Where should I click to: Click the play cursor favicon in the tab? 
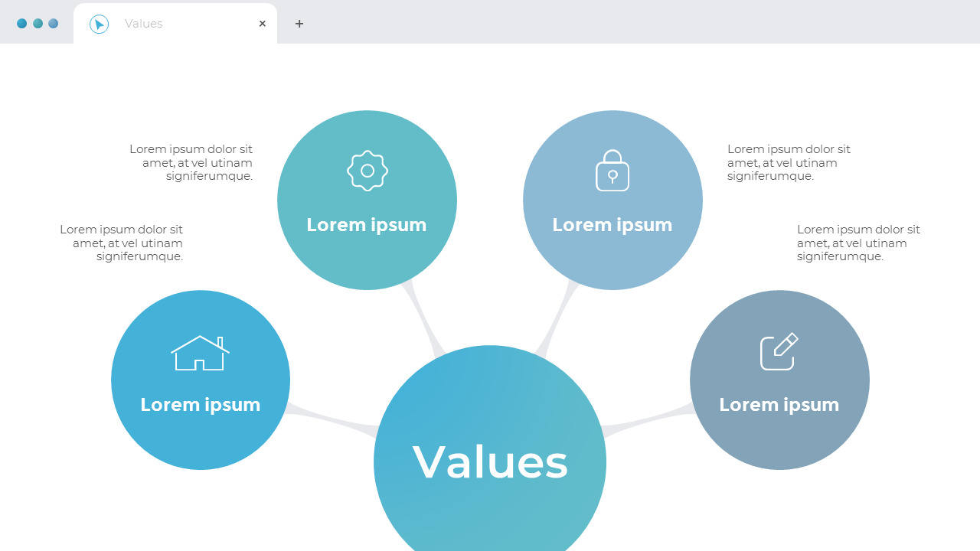[x=99, y=23]
